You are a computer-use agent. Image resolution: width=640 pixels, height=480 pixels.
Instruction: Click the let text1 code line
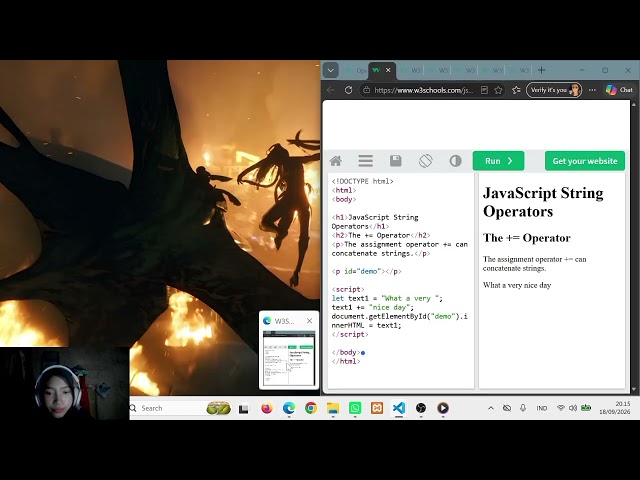pyautogui.click(x=387, y=298)
